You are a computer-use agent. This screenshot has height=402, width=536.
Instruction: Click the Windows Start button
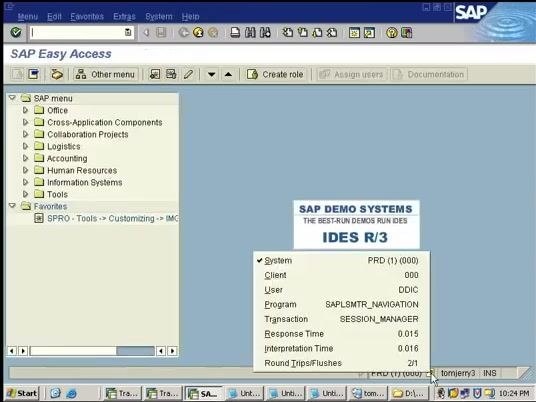tap(22, 393)
